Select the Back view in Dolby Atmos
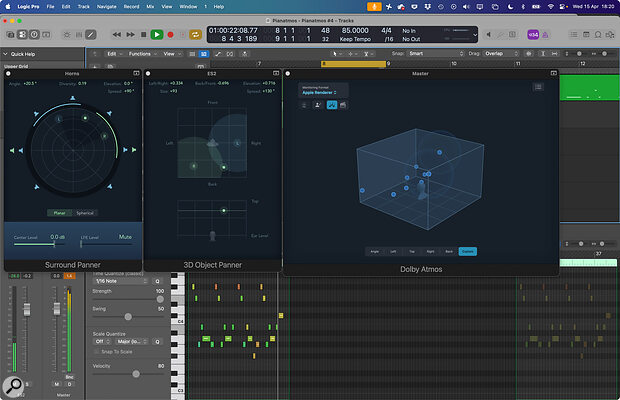Viewport: 620px width, 400px height. point(449,251)
